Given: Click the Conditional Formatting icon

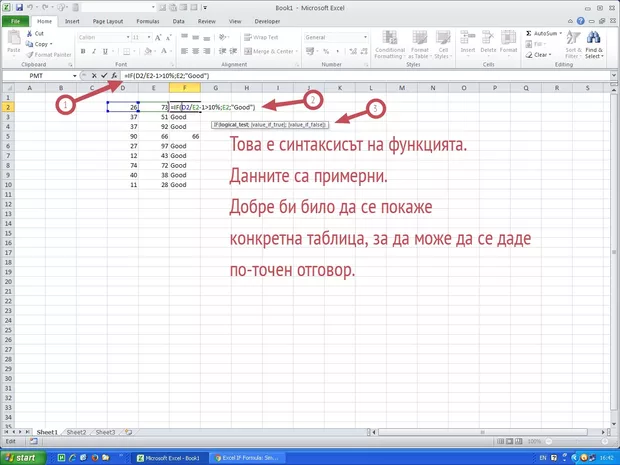Looking at the screenshot, I should [389, 38].
